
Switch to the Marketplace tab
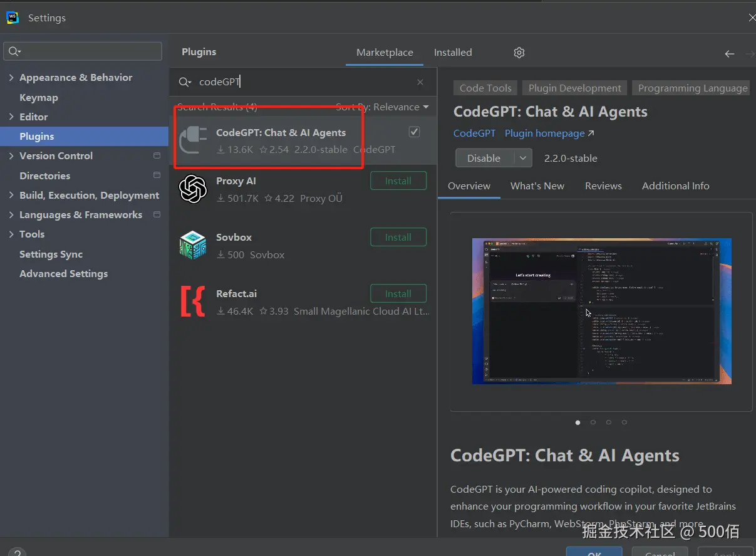[385, 53]
